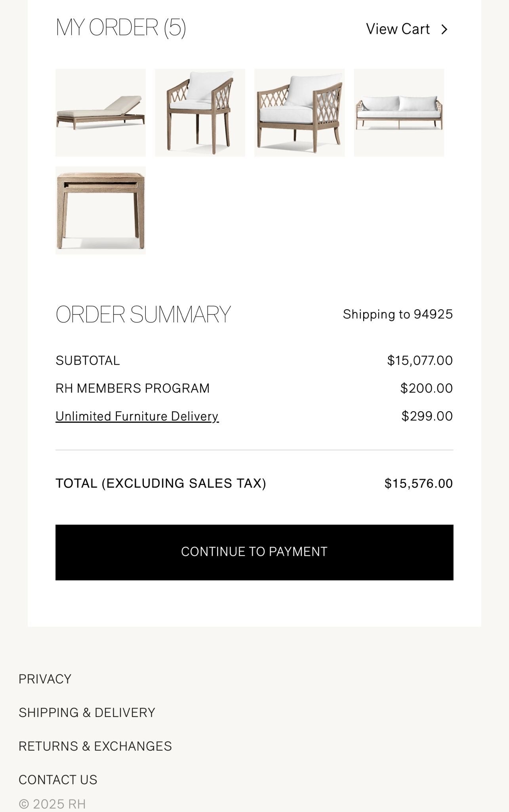Viewport: 509px width, 812px height.
Task: Open the RETURNS & EXCHANGES footer link
Action: (94, 746)
